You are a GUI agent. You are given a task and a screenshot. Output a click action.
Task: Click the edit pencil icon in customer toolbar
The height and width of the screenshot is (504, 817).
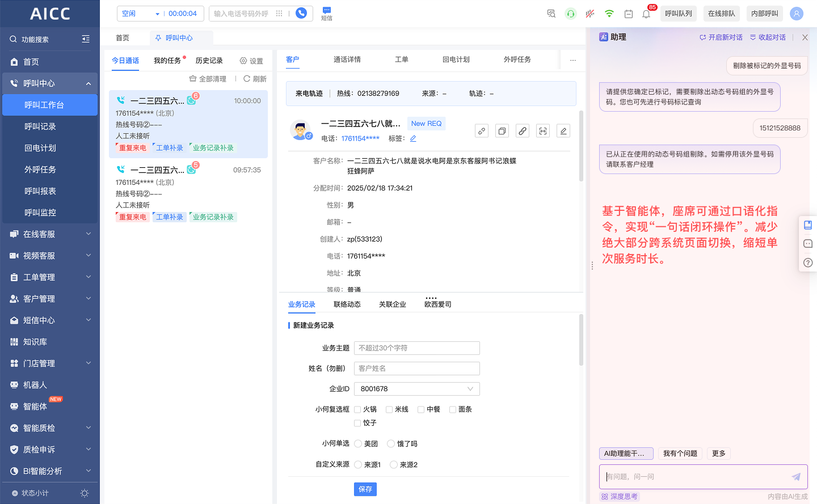pos(563,131)
